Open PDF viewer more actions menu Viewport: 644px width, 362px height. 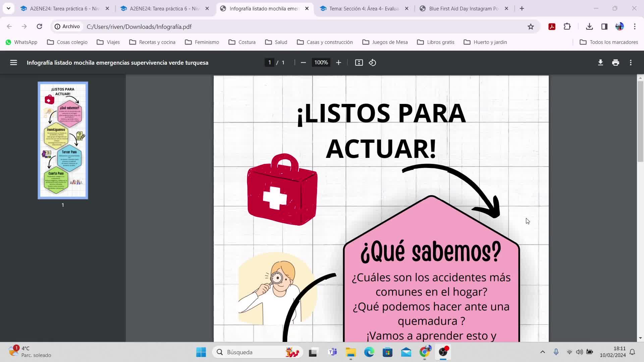click(x=631, y=63)
